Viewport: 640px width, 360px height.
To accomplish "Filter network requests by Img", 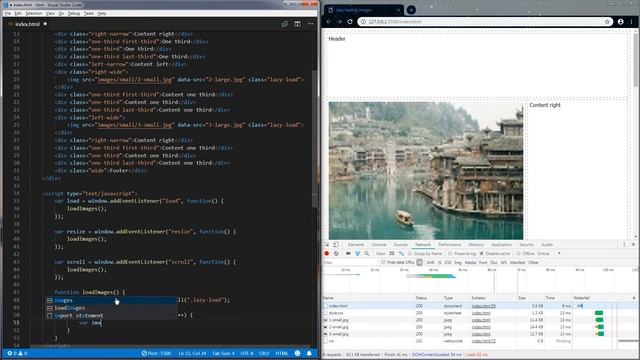I will point(458,262).
